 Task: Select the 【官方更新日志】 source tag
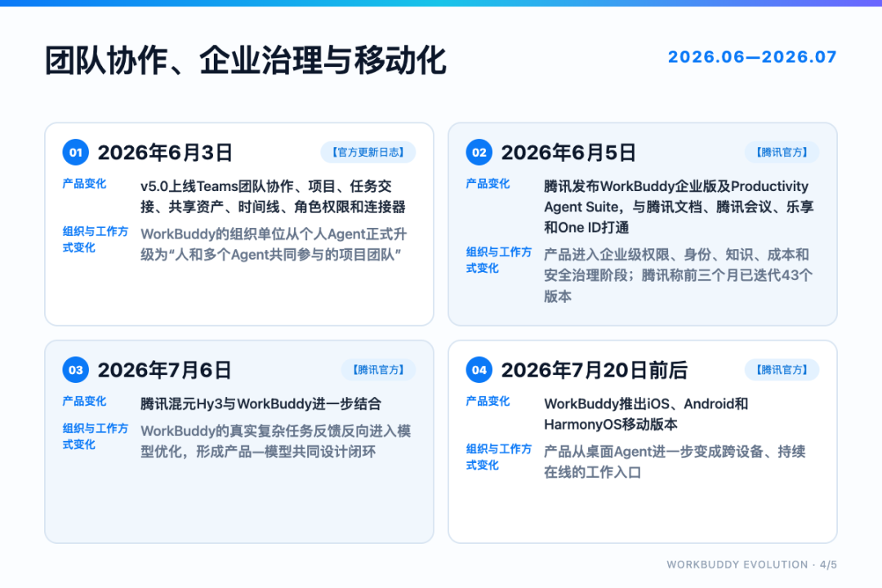point(367,152)
